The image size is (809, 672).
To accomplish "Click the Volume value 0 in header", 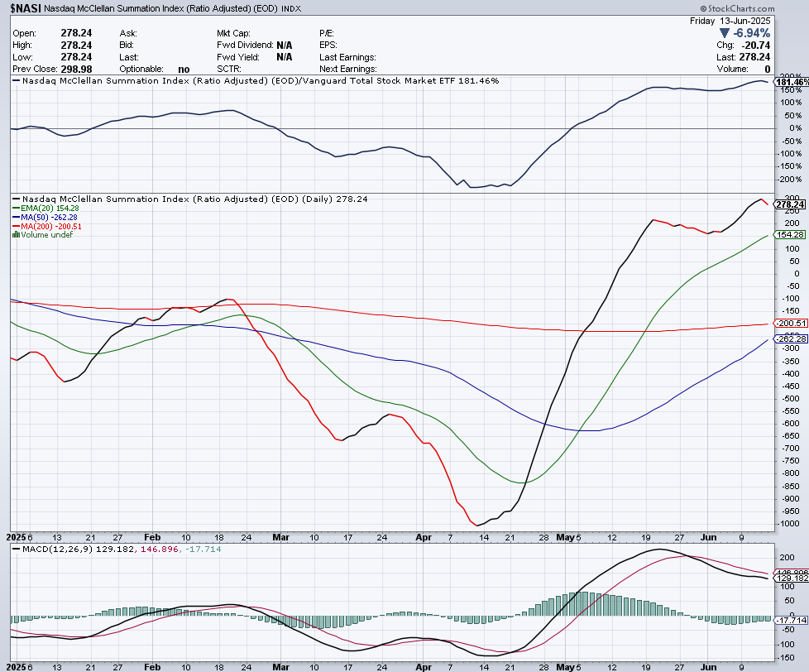I will pyautogui.click(x=767, y=70).
